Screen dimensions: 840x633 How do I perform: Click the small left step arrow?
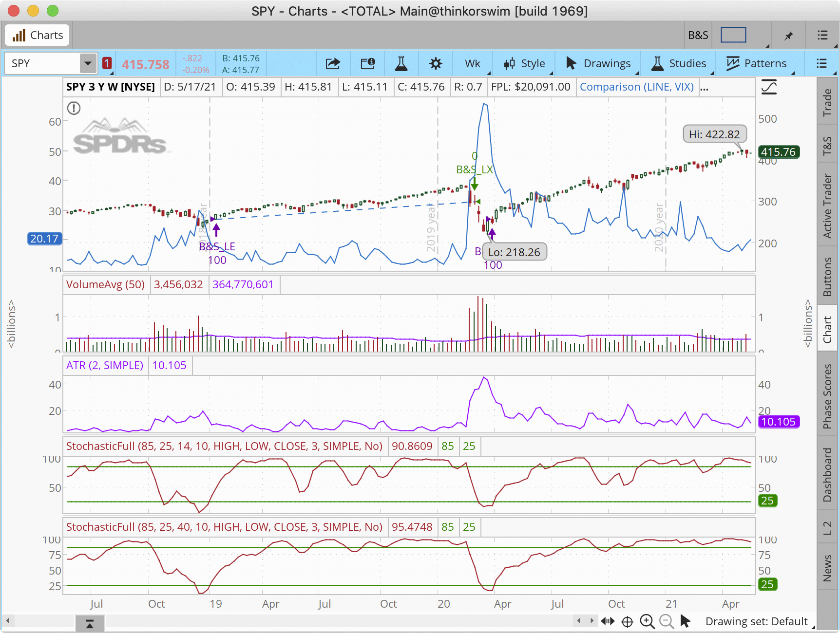pos(578,621)
